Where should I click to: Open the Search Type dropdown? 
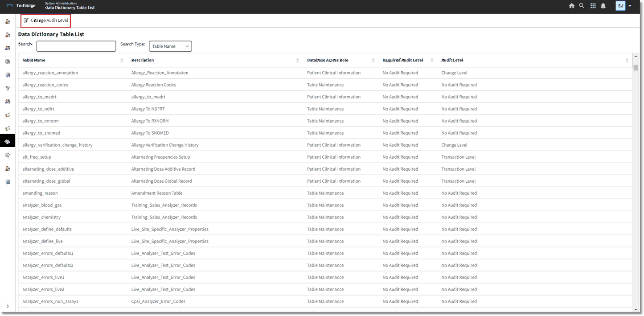(x=170, y=46)
